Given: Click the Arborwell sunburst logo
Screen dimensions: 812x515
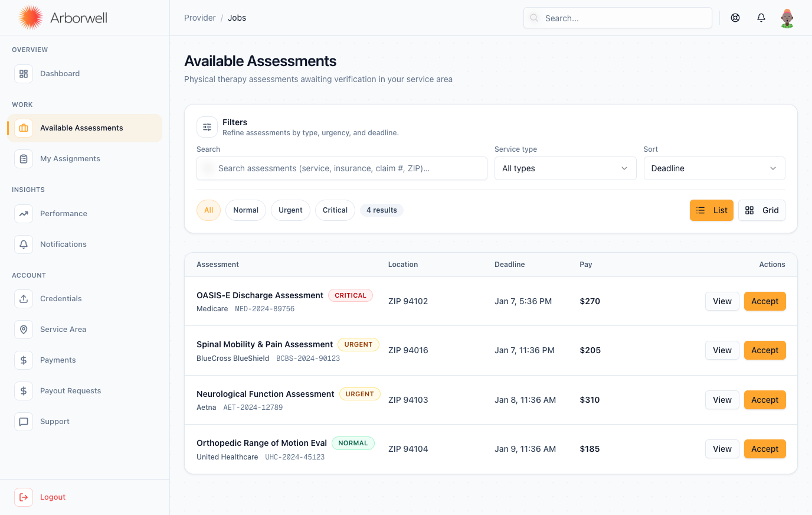Looking at the screenshot, I should click(30, 18).
